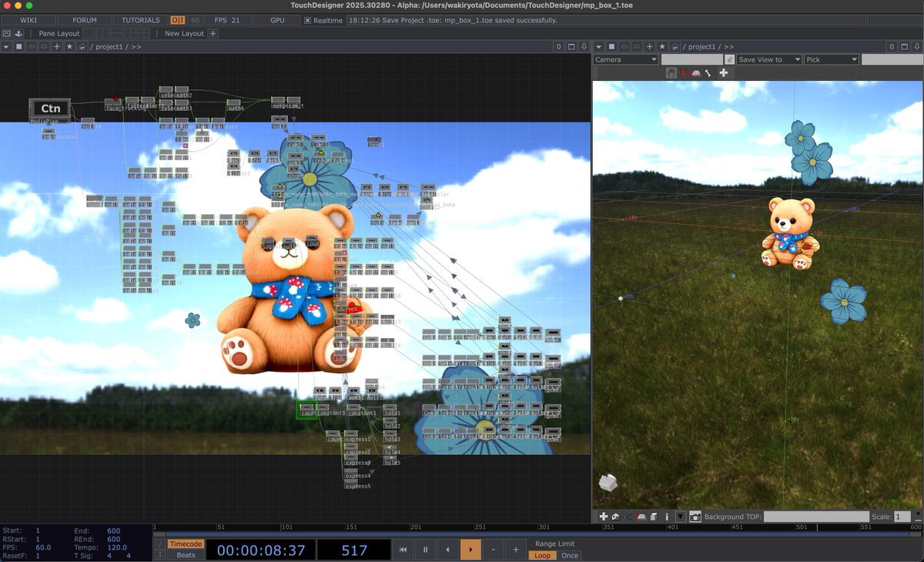Toggle the Realtime checkbox

[x=308, y=20]
